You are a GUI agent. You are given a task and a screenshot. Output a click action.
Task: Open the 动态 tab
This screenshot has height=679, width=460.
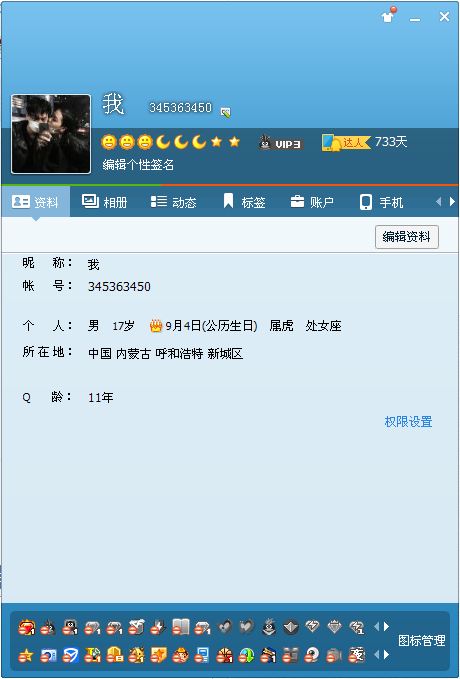[x=174, y=202]
